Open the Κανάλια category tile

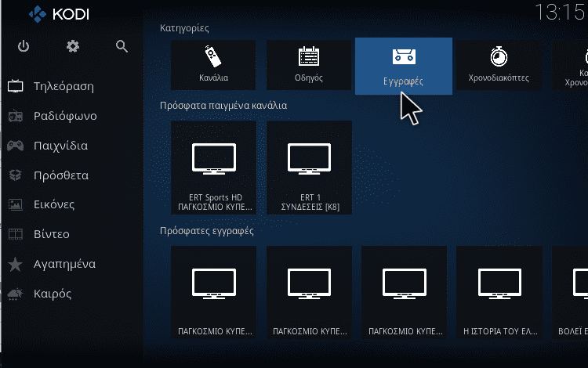[213, 65]
